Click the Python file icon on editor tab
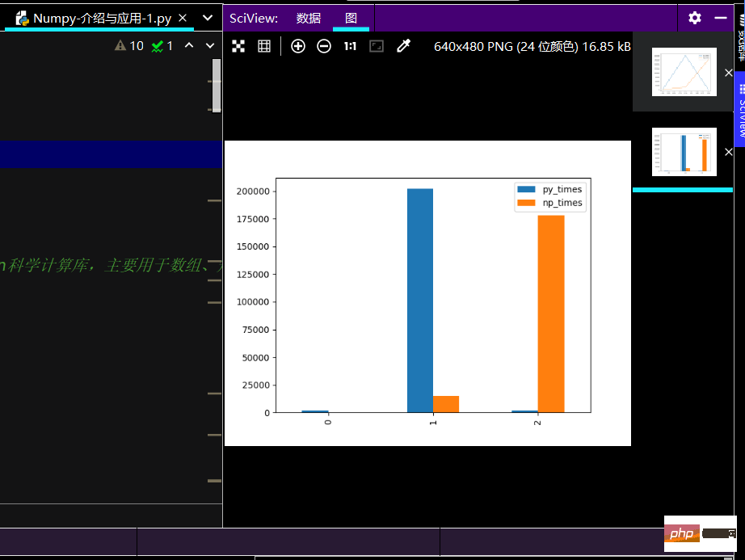Image resolution: width=745 pixels, height=560 pixels. tap(22, 19)
